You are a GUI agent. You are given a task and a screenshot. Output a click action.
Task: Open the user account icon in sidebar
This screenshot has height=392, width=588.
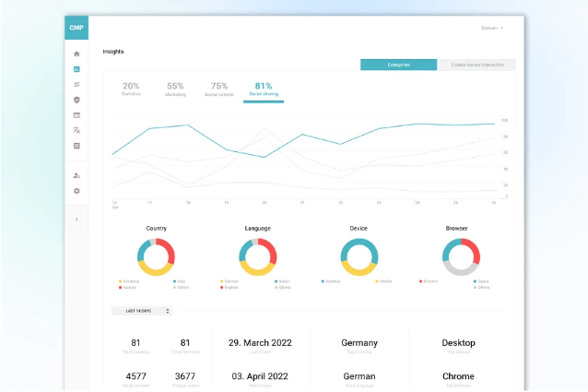76,175
